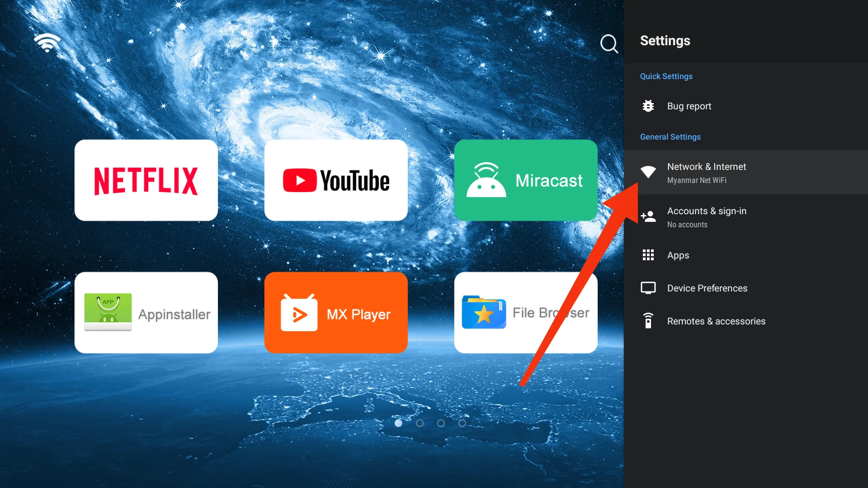
Task: Select the fourth page indicator dot
Action: (462, 423)
